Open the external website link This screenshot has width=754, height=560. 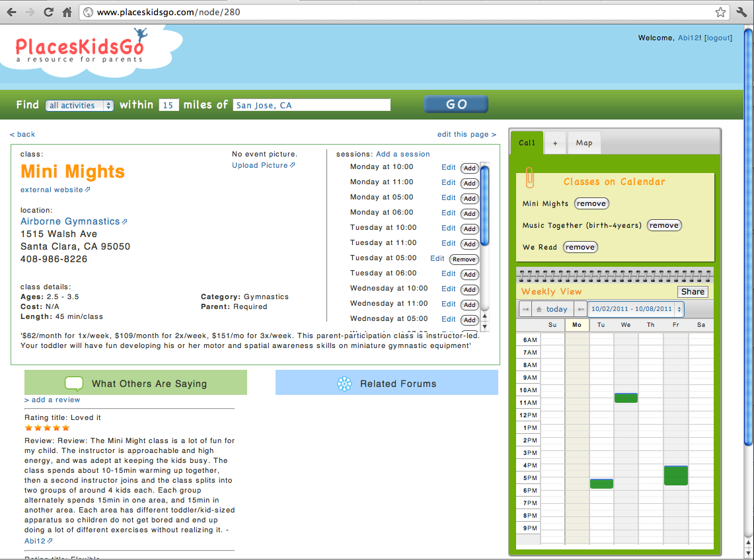[x=56, y=190]
